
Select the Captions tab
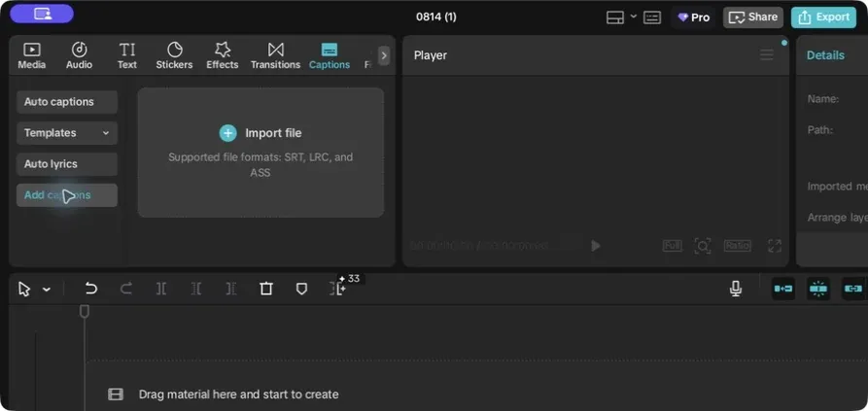pyautogui.click(x=330, y=56)
